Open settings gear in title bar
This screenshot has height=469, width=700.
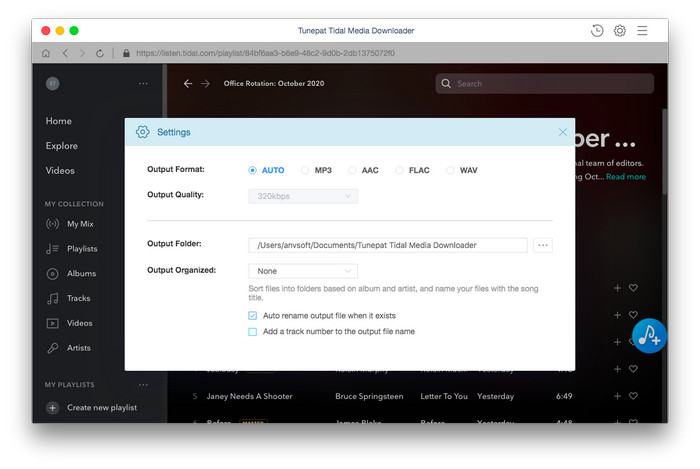pyautogui.click(x=620, y=31)
